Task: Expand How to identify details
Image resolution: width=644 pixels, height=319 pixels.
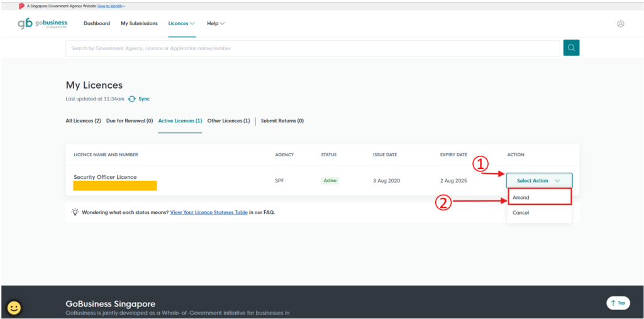Action: tap(111, 6)
